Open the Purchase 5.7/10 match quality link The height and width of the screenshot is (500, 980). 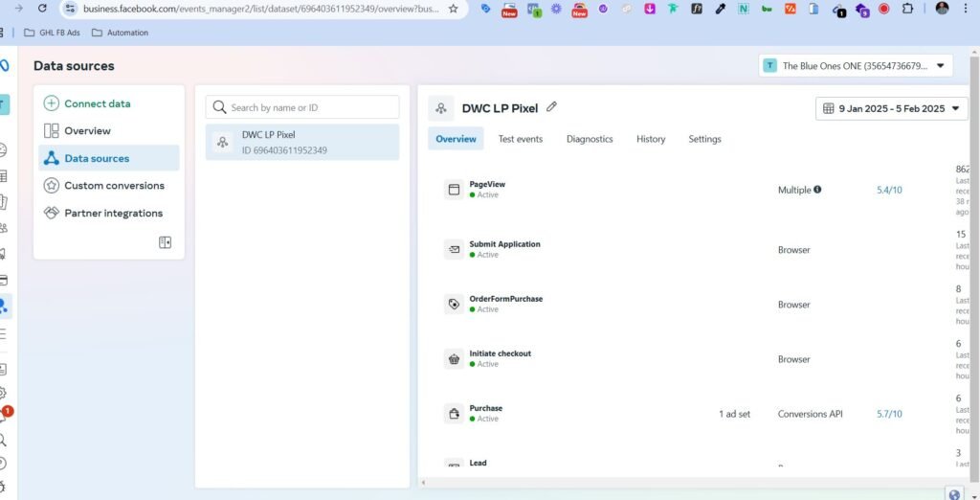pyautogui.click(x=889, y=414)
